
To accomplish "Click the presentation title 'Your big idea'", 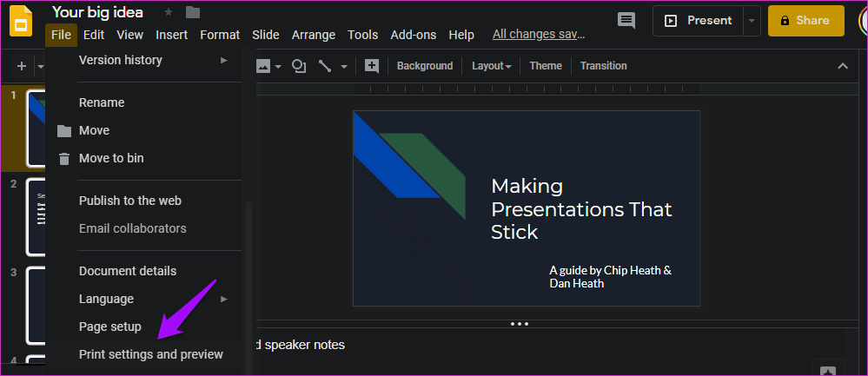I will (x=97, y=12).
